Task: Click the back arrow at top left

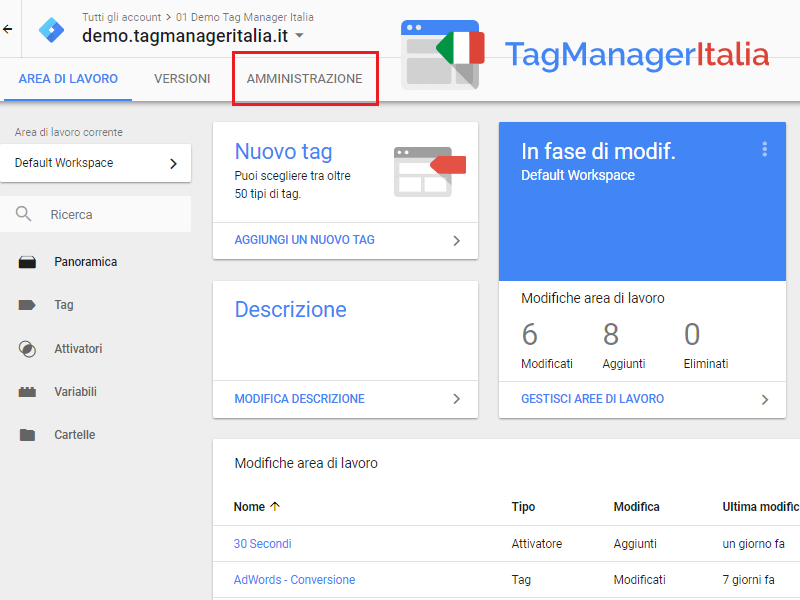Action: (11, 28)
